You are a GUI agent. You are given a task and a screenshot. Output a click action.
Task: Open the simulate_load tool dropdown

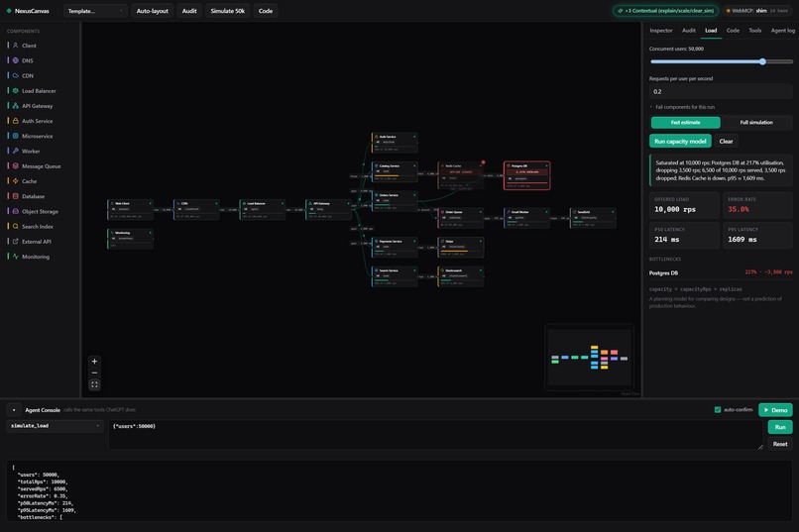(56, 426)
